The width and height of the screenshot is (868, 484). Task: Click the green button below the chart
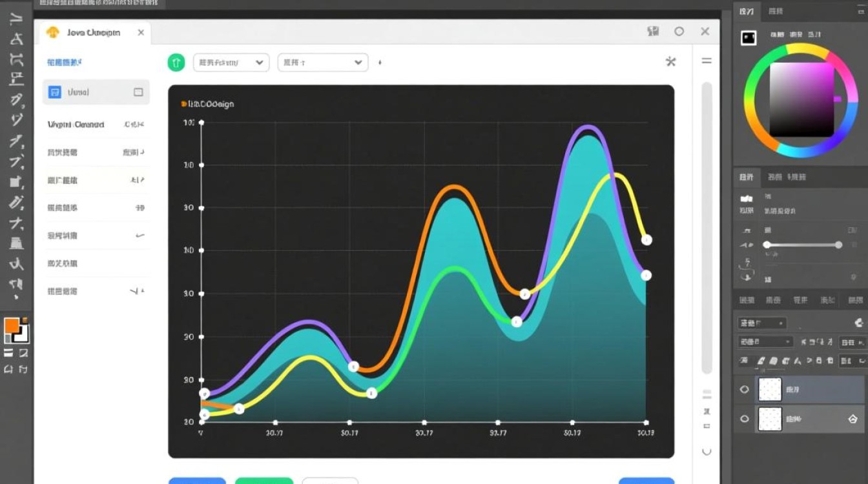pyautogui.click(x=263, y=481)
